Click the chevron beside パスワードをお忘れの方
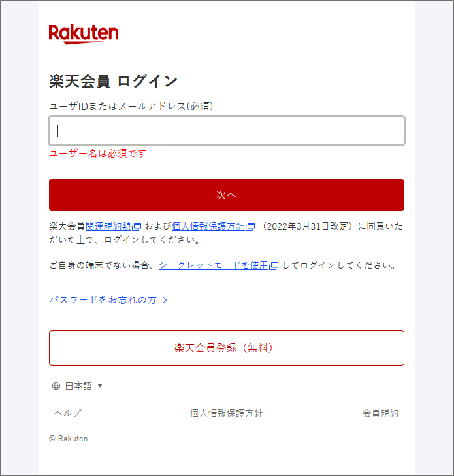Viewport: 454px width, 476px height. (x=165, y=300)
